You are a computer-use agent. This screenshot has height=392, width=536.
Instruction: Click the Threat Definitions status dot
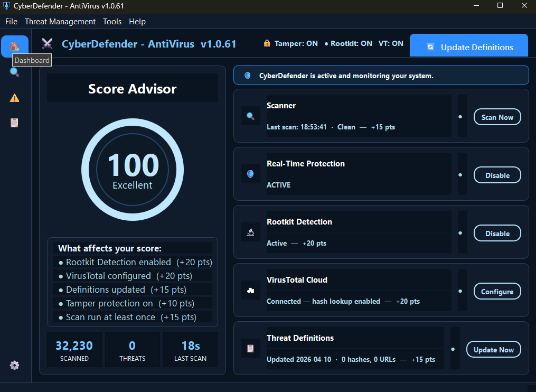pos(453,349)
